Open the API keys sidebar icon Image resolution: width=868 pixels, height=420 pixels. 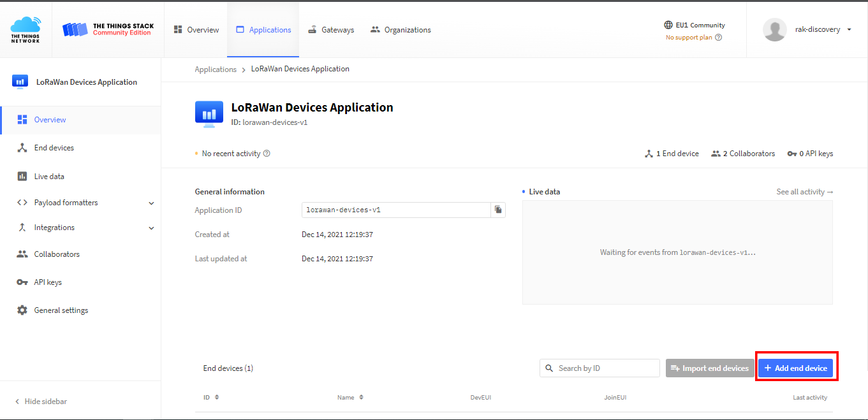(x=22, y=282)
